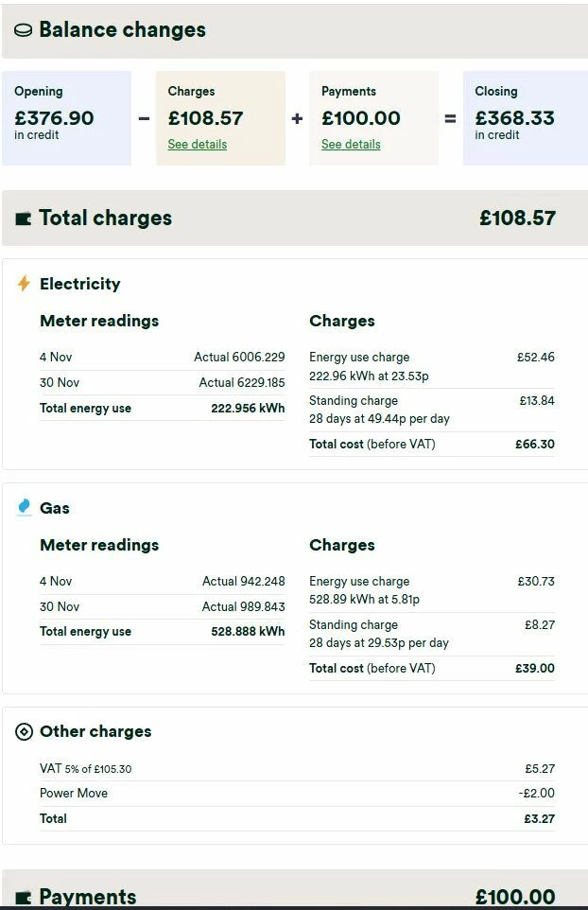Click the wallet icon beside Total charges
The width and height of the screenshot is (588, 910).
click(x=24, y=219)
